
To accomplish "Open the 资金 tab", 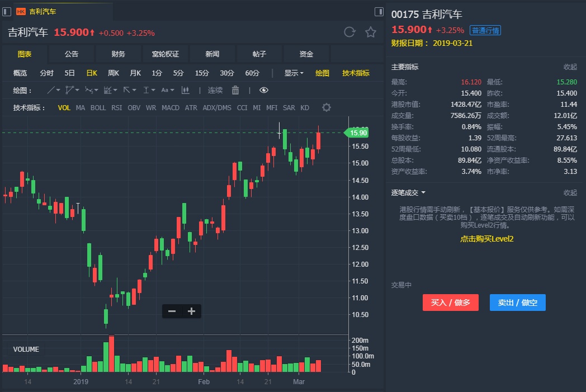I will point(306,54).
